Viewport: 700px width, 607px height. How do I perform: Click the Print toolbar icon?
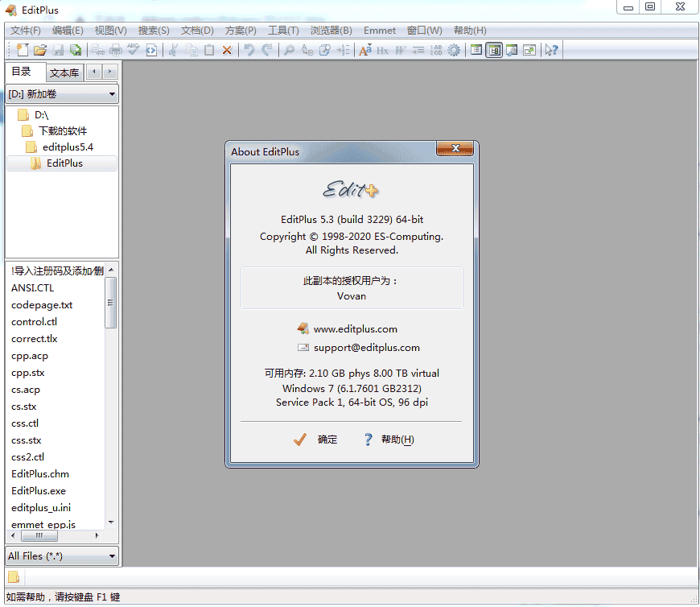116,50
